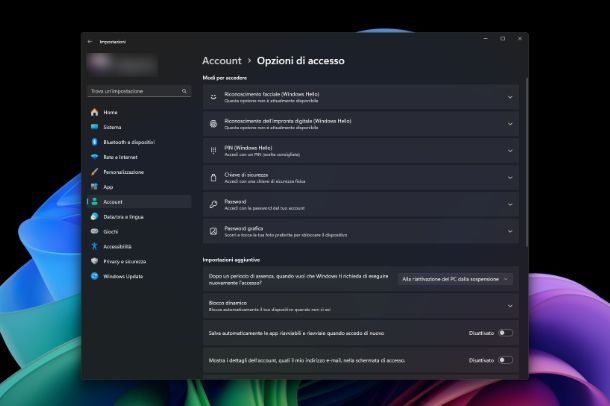
Task: Click the back arrow in Impostazioni title bar
Action: (90, 42)
